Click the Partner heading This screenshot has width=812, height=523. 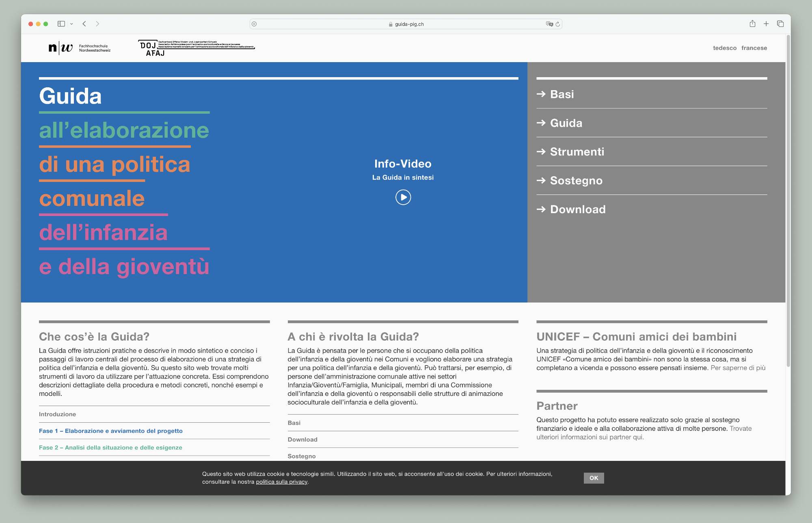pyautogui.click(x=557, y=406)
